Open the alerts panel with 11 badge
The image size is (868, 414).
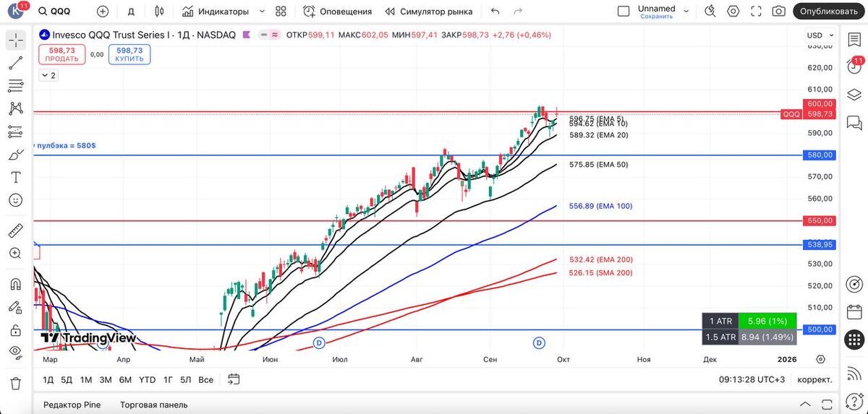click(x=854, y=67)
